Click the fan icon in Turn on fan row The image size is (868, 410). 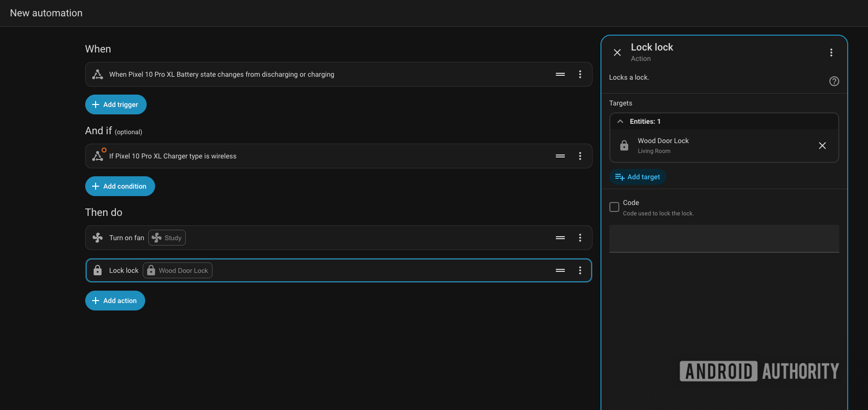(98, 238)
